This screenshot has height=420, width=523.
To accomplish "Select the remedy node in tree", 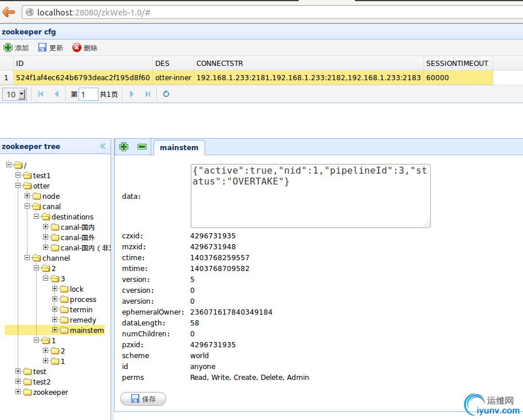I will [x=83, y=320].
